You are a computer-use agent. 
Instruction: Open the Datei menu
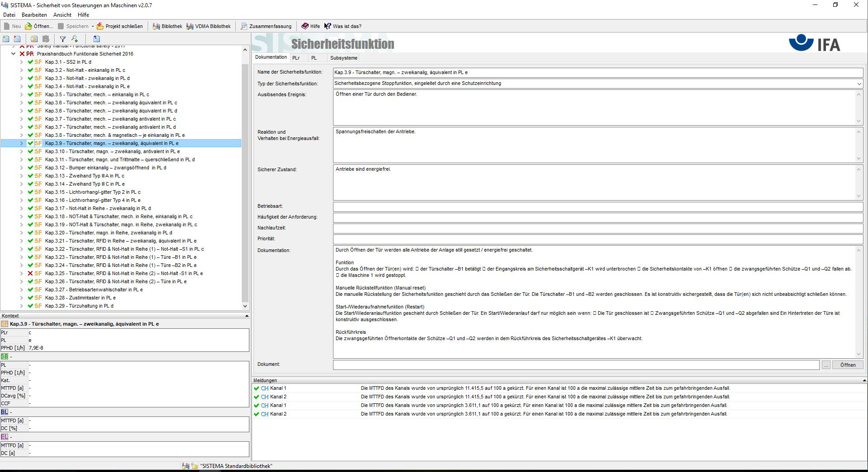click(x=9, y=15)
